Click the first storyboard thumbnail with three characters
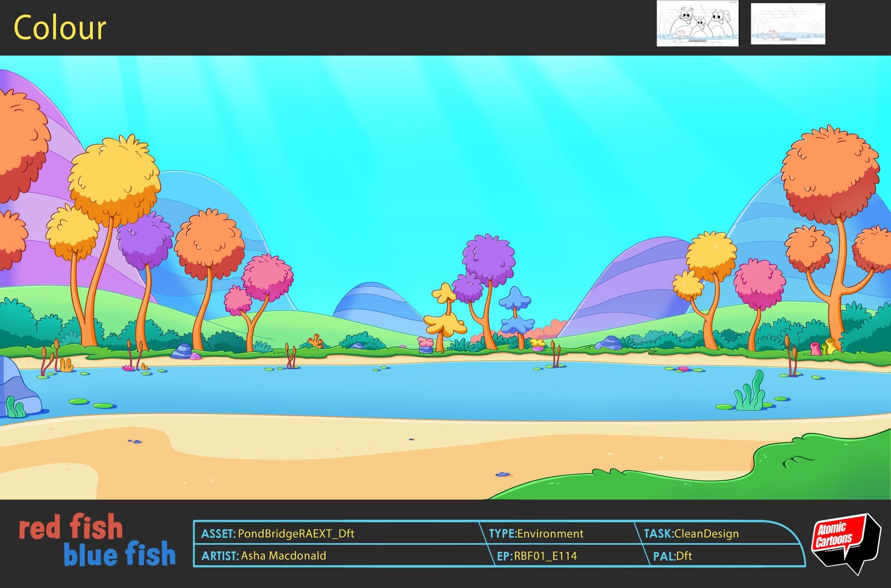 pos(697,23)
